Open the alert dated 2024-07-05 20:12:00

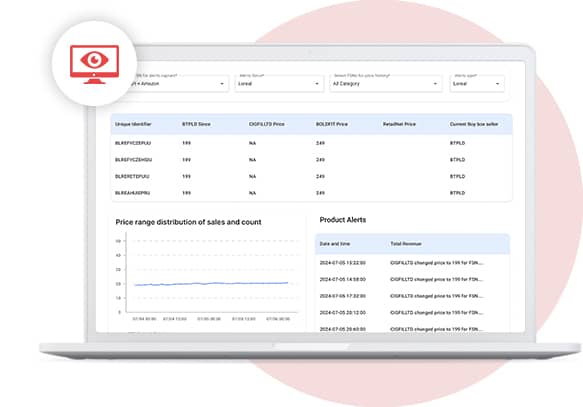click(412, 313)
